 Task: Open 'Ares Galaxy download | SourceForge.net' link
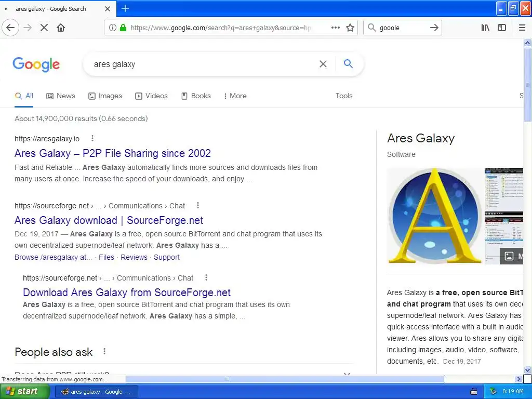point(109,220)
